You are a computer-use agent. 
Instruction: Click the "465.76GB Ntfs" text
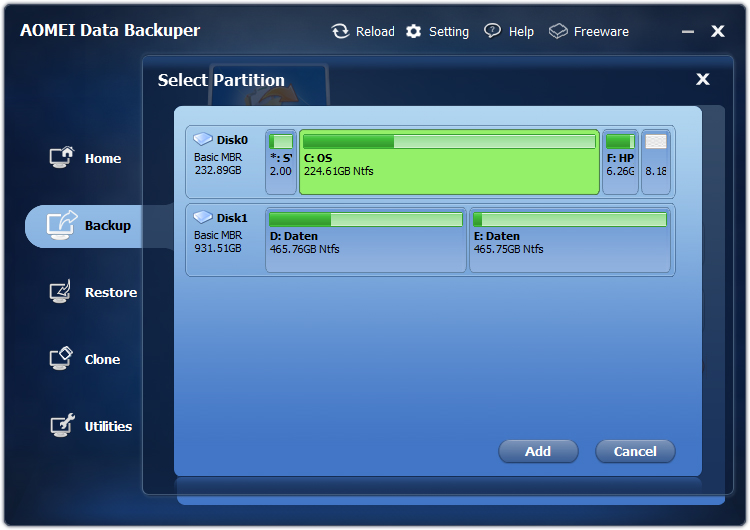(305, 249)
